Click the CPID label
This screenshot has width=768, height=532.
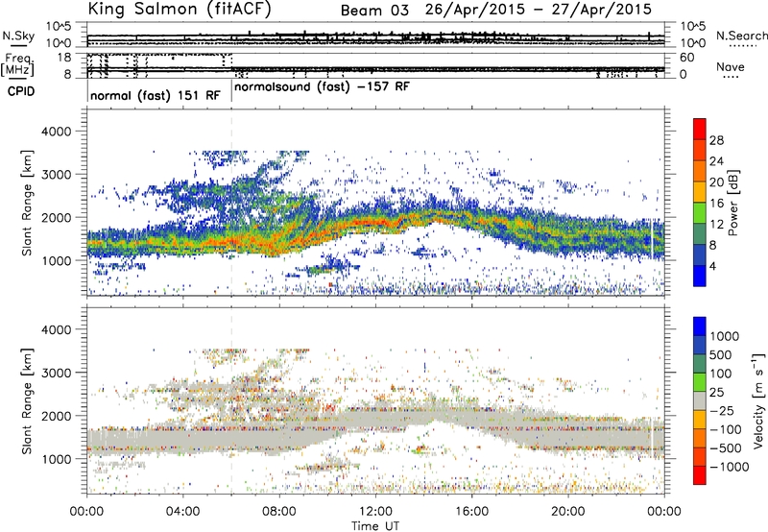coord(21,91)
